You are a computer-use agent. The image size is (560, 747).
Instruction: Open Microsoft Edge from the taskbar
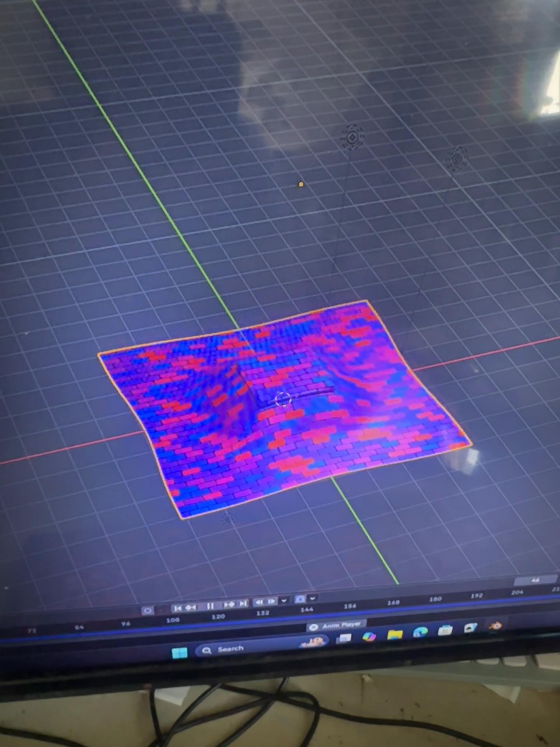coord(420,632)
